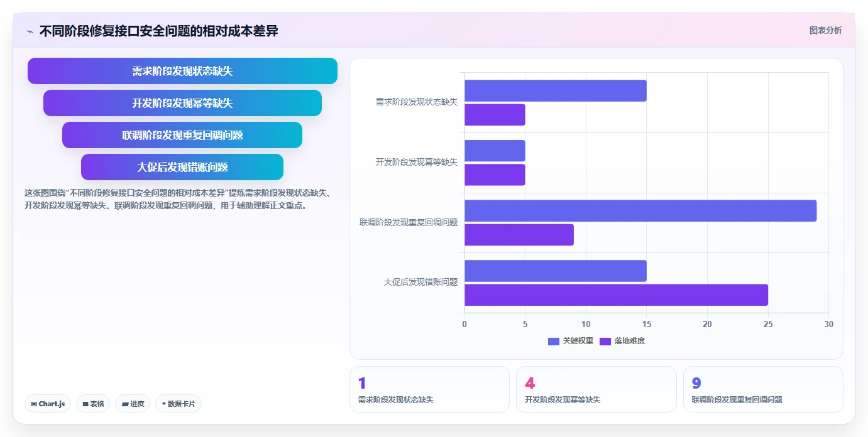Select funnel stage 联调阶段发现重复回调问题
The image size is (868, 437).
click(182, 135)
